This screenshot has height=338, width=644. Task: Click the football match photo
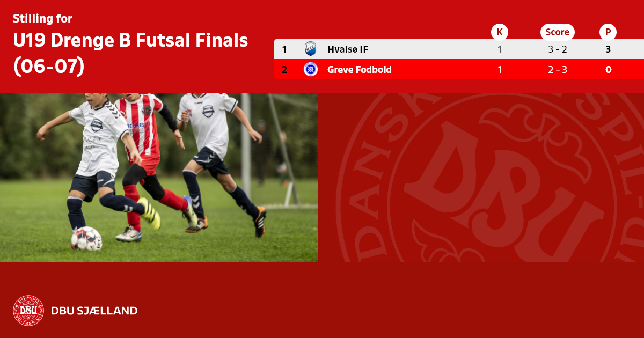pyautogui.click(x=159, y=178)
